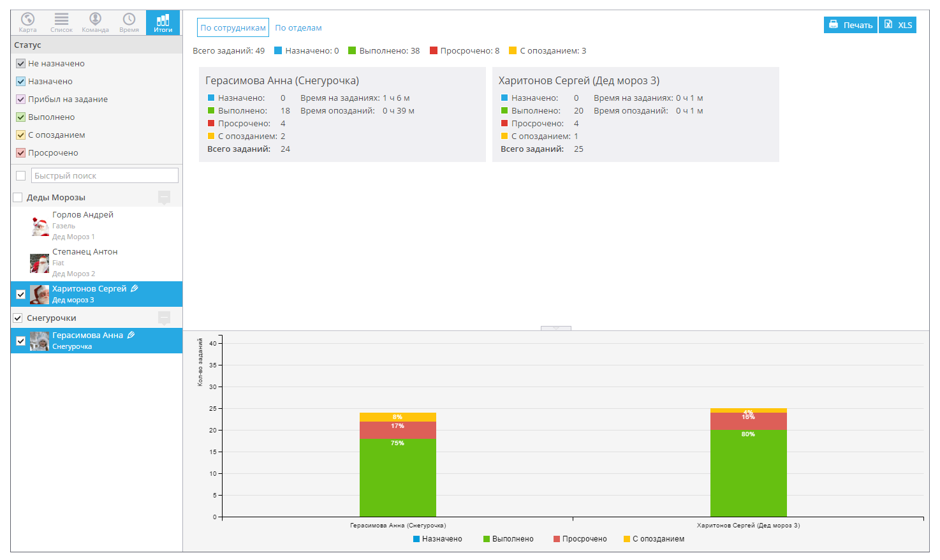The width and height of the screenshot is (940, 560).
Task: Click the Герасимова Анна (Снегурочка) chart axis label
Action: 398,526
